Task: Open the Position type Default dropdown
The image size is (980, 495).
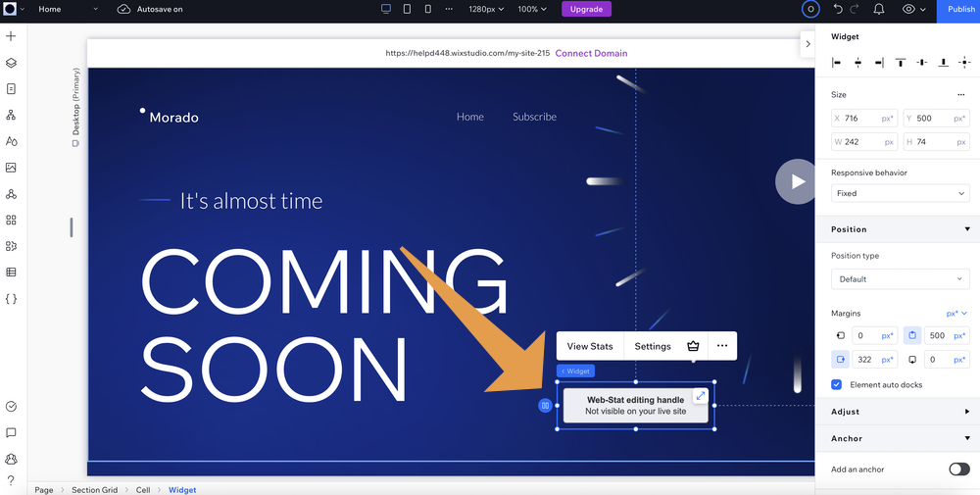Action: click(x=900, y=279)
